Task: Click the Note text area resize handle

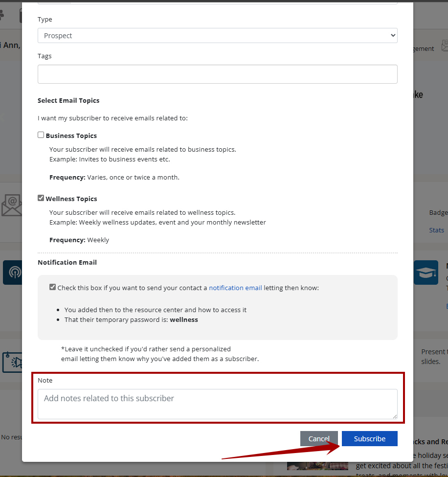Action: tap(395, 416)
